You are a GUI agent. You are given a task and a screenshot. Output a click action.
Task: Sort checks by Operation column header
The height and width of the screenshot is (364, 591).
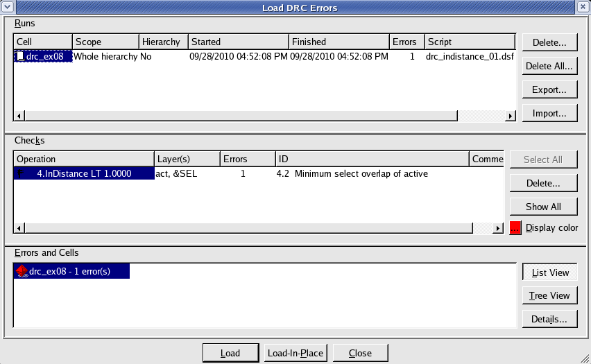[83, 159]
